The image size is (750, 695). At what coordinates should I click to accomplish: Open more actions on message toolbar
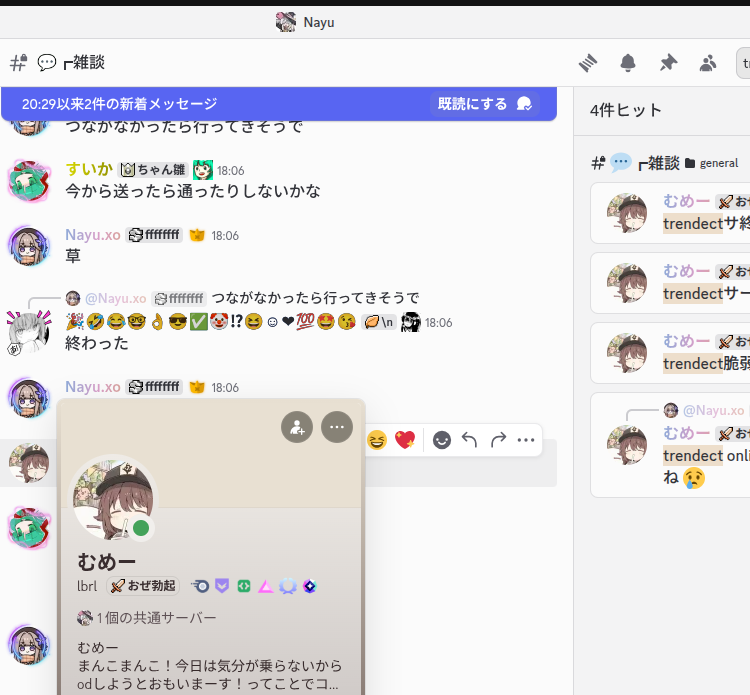coord(526,440)
